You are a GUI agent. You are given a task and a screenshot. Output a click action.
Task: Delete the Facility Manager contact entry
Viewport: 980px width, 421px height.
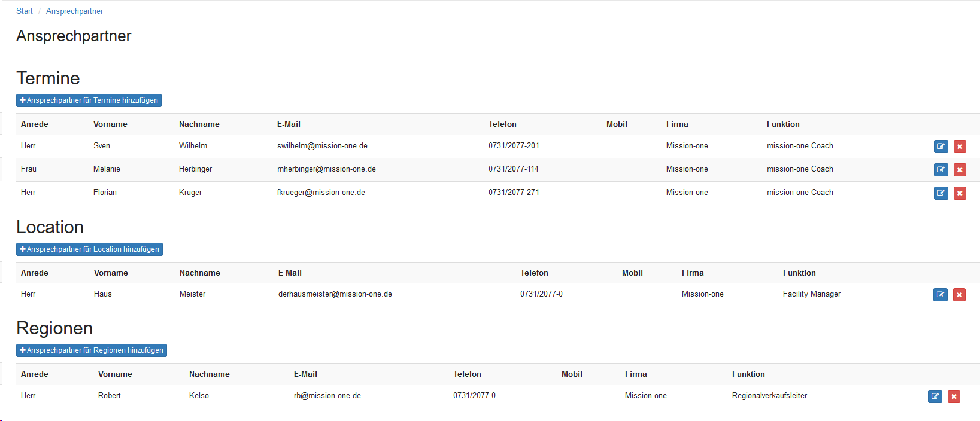959,295
